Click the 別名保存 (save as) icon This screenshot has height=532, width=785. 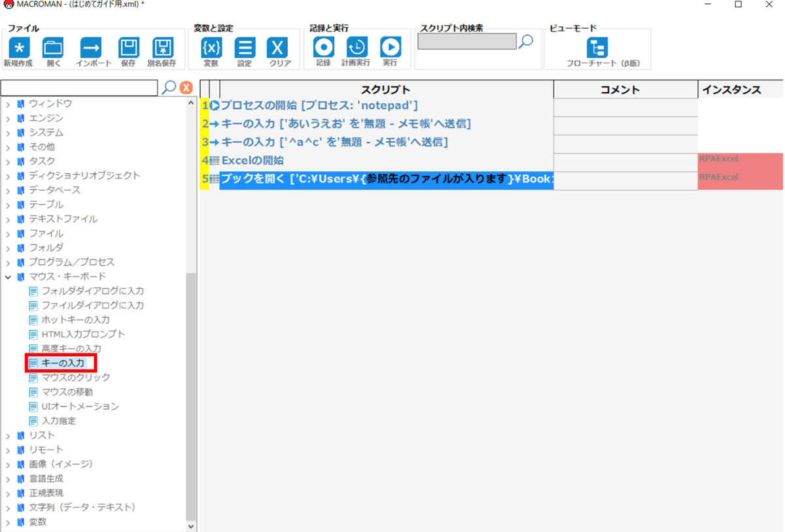163,48
